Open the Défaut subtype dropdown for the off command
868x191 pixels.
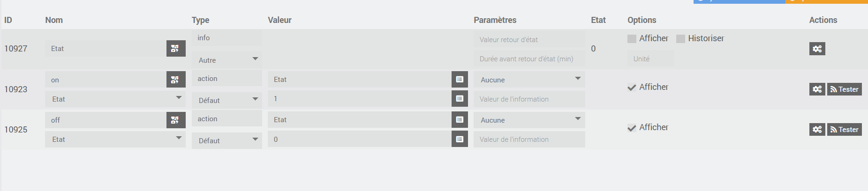226,140
